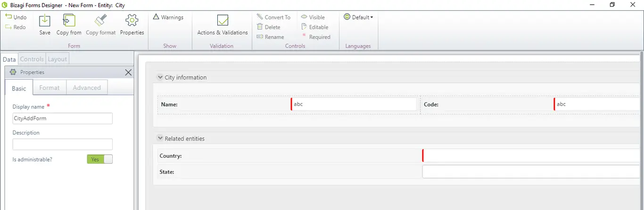Toggle the Visible property in ribbon
The image size is (644, 210).
click(x=313, y=17)
